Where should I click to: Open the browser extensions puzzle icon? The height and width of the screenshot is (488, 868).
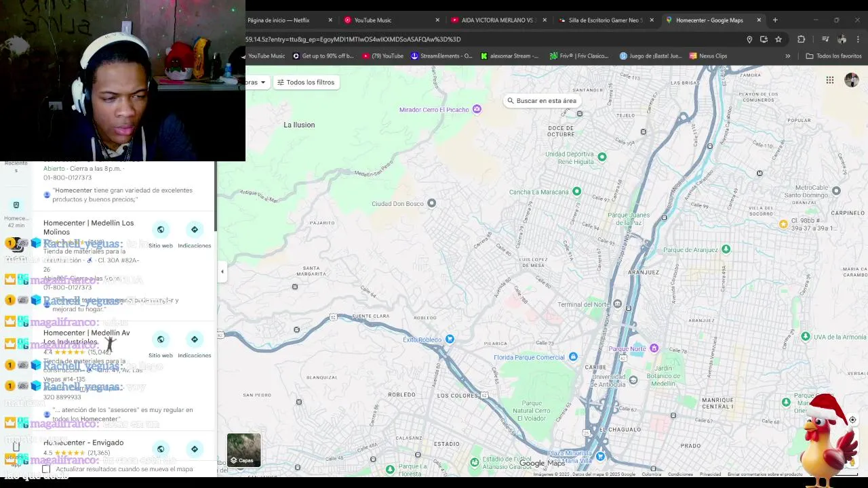[x=801, y=39]
